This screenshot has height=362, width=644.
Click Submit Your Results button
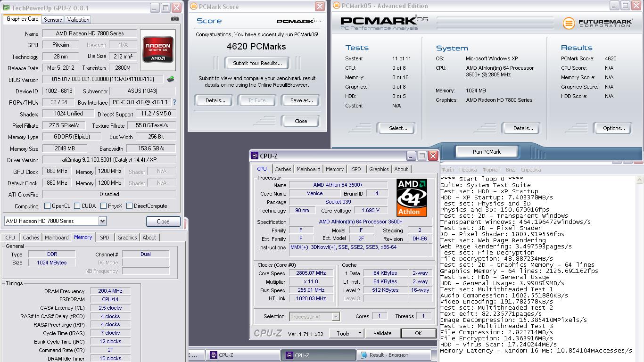[x=257, y=63]
